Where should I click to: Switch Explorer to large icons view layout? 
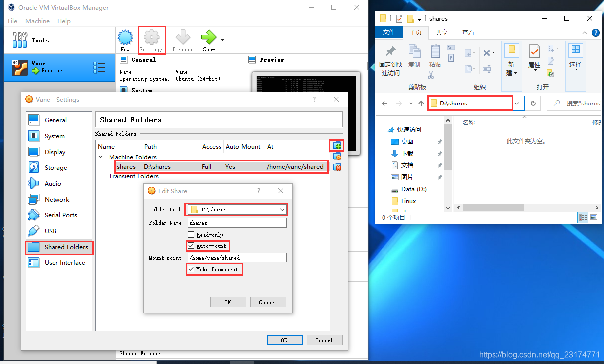coord(593,217)
